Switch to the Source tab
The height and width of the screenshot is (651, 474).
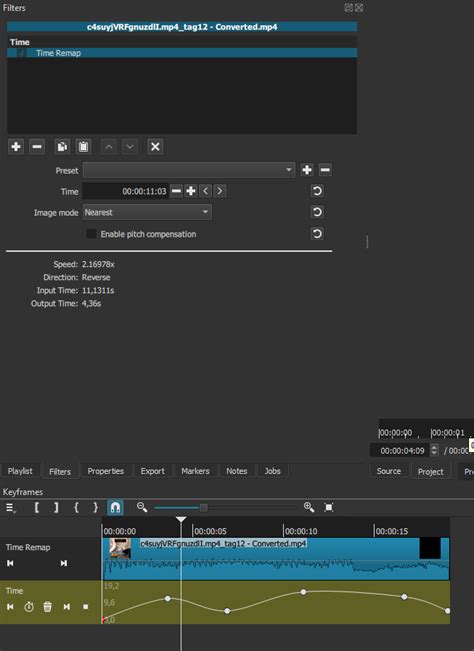coord(389,471)
